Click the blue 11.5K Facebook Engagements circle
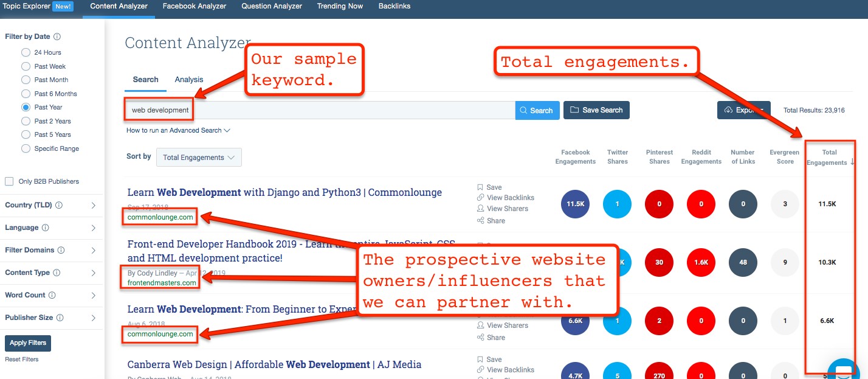This screenshot has height=379, width=868. pos(576,204)
